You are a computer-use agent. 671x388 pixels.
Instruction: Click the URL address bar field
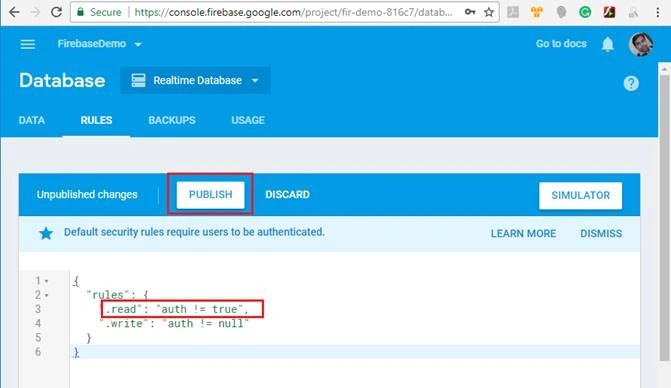[x=285, y=12]
